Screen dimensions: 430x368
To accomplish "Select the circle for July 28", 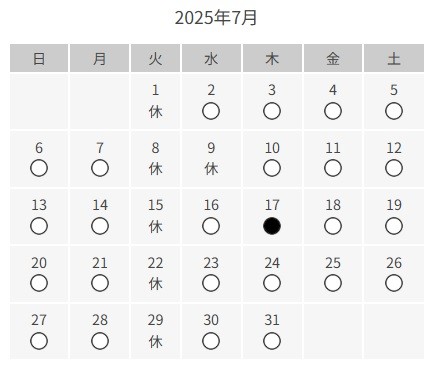I will pos(100,341).
